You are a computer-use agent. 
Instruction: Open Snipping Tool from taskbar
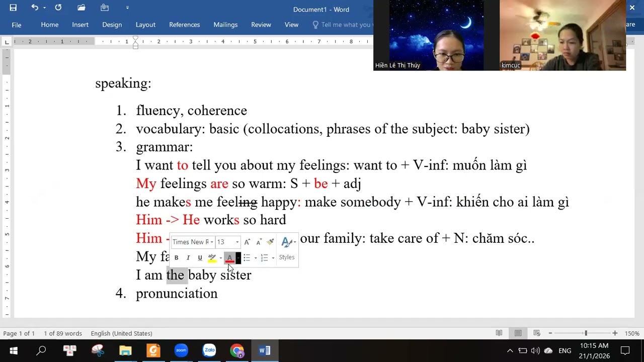[98, 350]
